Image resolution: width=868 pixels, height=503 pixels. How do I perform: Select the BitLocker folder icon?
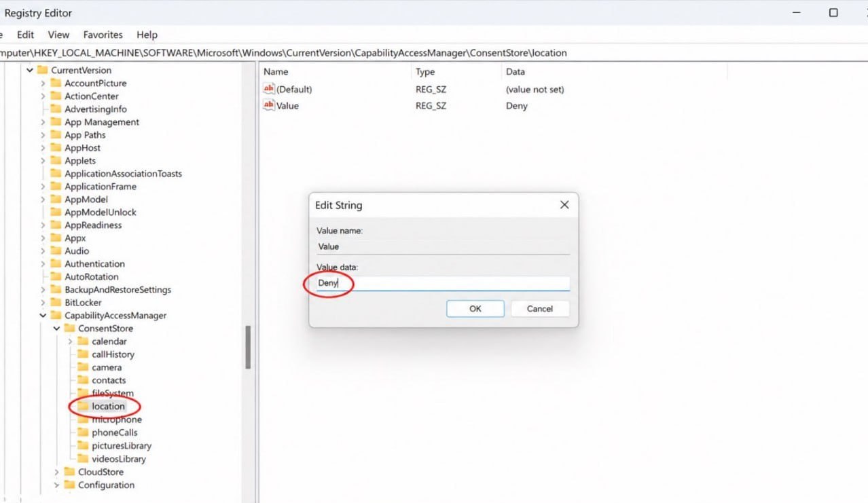(56, 303)
